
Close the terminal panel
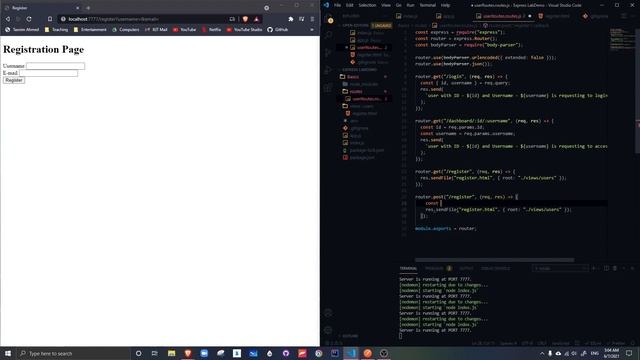point(632,268)
